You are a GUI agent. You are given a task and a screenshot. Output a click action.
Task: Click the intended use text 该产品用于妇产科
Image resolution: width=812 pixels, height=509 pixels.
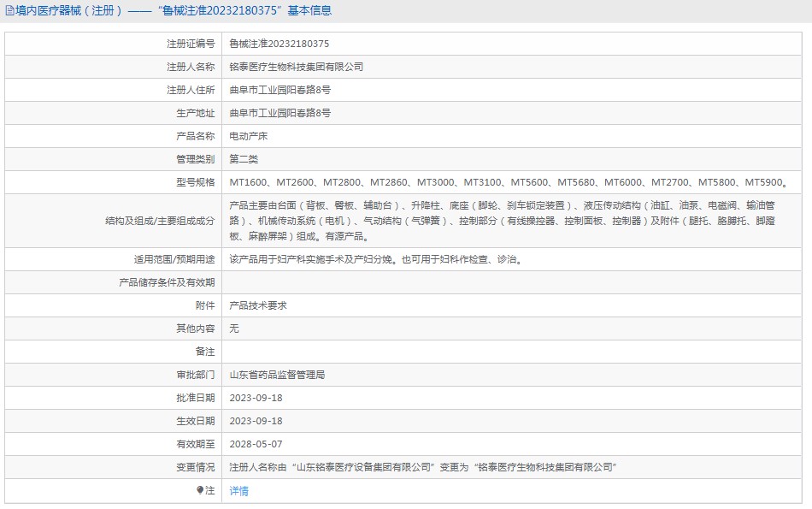[x=377, y=259]
